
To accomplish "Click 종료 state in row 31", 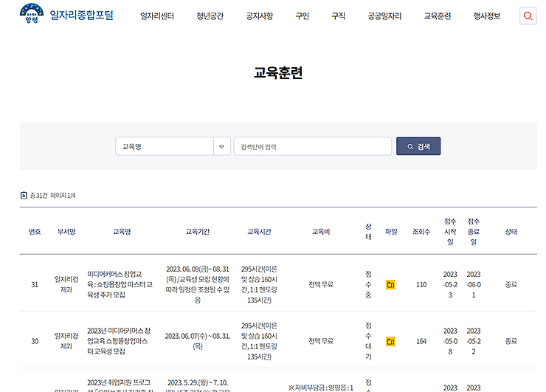I will pos(511,285).
